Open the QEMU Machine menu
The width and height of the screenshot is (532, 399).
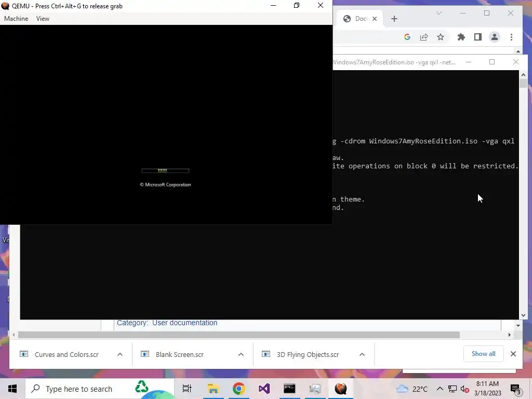click(x=16, y=19)
